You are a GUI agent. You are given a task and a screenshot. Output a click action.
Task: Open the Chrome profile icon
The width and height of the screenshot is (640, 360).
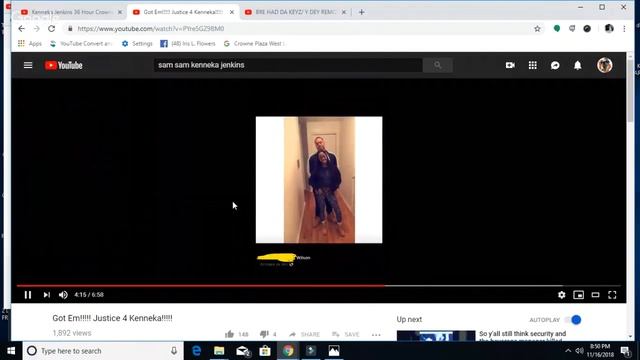pyautogui.click(x=609, y=28)
